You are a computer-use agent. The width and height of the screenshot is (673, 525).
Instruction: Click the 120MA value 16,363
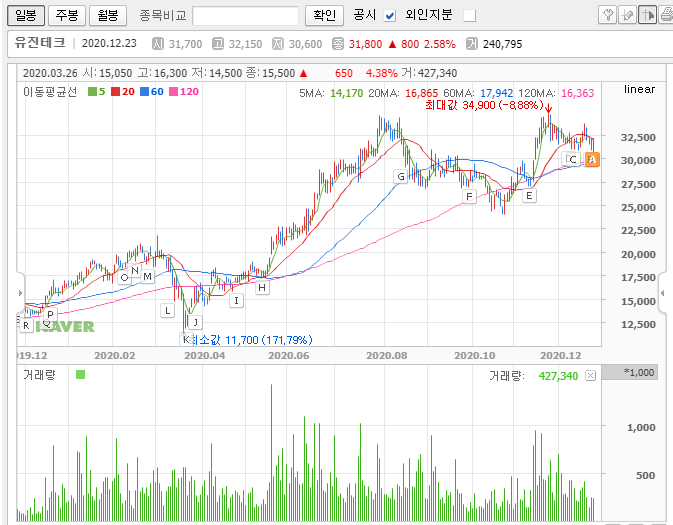coord(578,93)
